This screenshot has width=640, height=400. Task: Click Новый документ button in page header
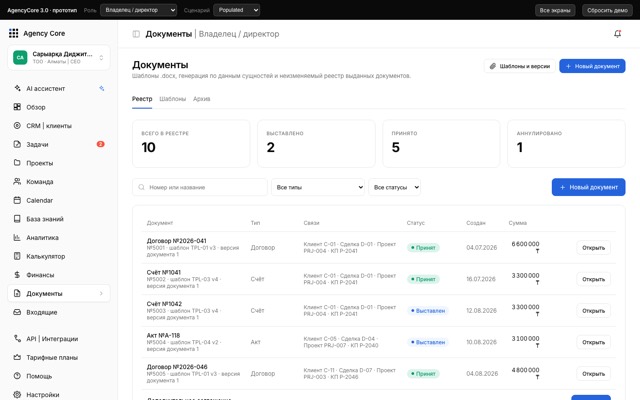592,66
